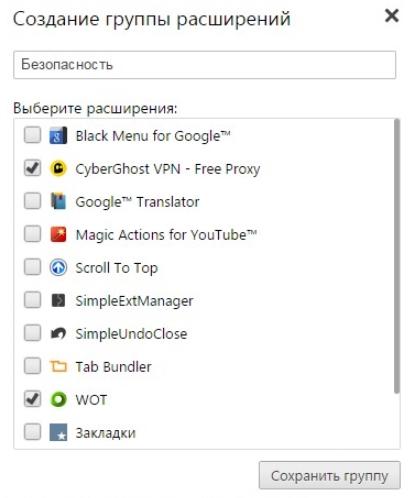Tick the Scroll To Top checkbox

point(32,267)
